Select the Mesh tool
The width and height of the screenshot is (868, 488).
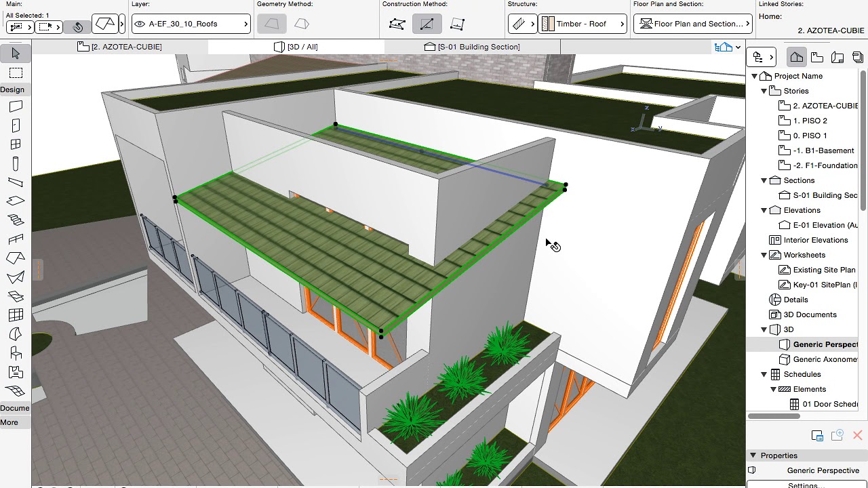point(16,391)
